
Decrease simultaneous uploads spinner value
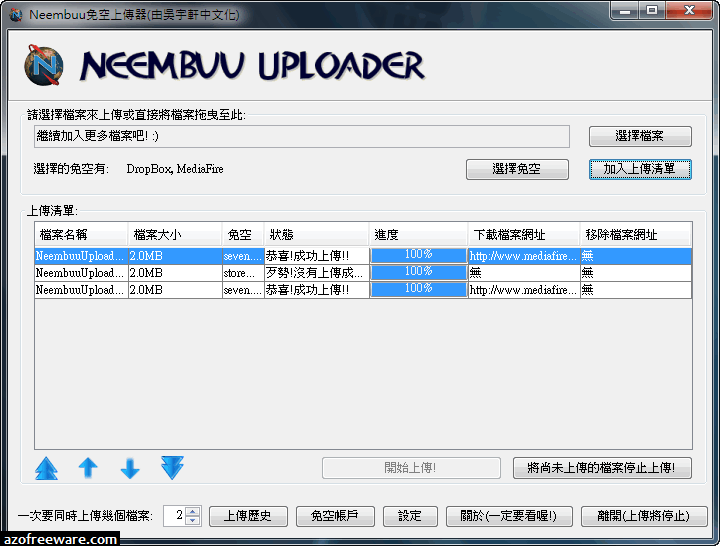click(193, 520)
